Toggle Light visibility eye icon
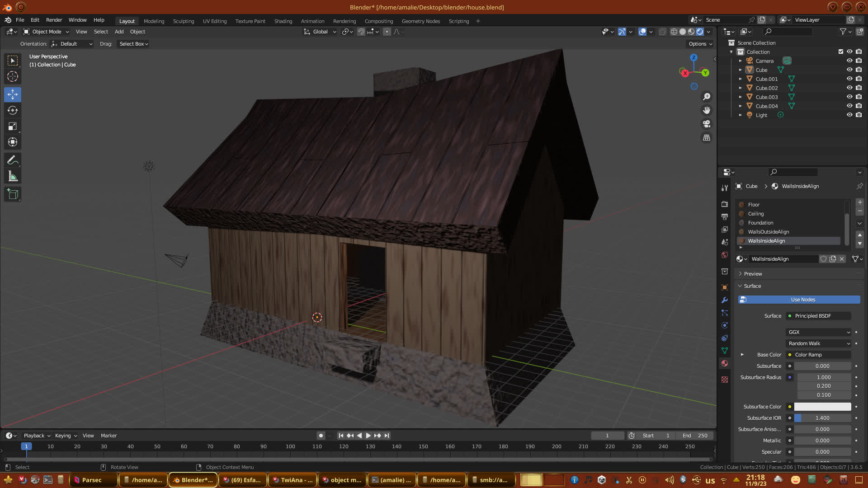This screenshot has width=868, height=488. (849, 115)
